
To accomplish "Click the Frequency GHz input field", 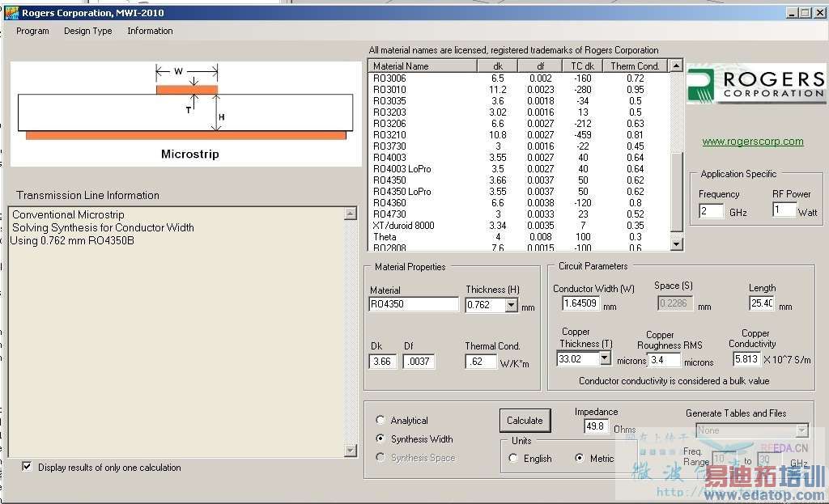I will click(x=711, y=211).
